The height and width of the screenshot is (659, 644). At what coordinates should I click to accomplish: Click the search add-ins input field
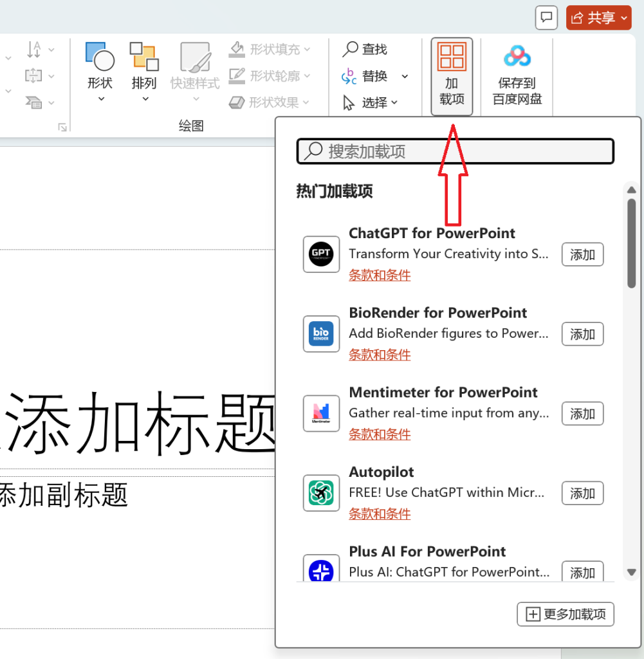coord(455,151)
